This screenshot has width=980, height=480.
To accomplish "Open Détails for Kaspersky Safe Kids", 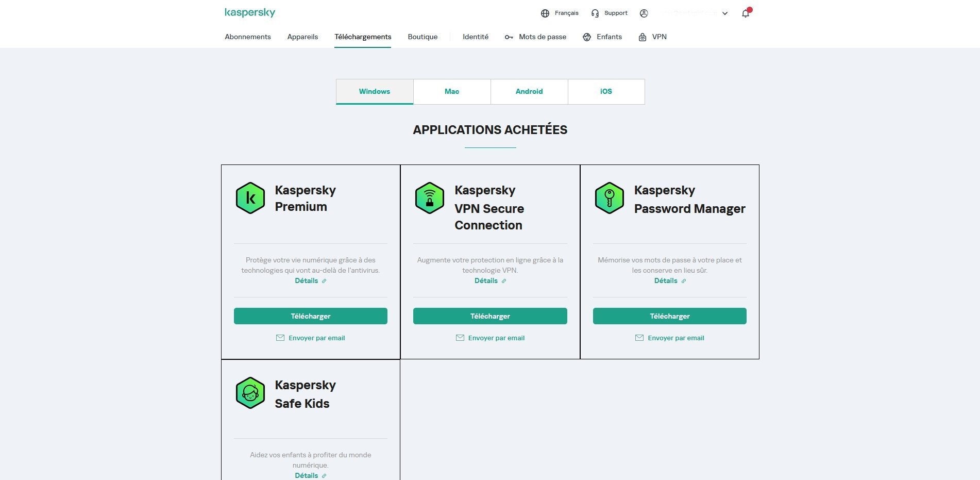I will tap(306, 475).
